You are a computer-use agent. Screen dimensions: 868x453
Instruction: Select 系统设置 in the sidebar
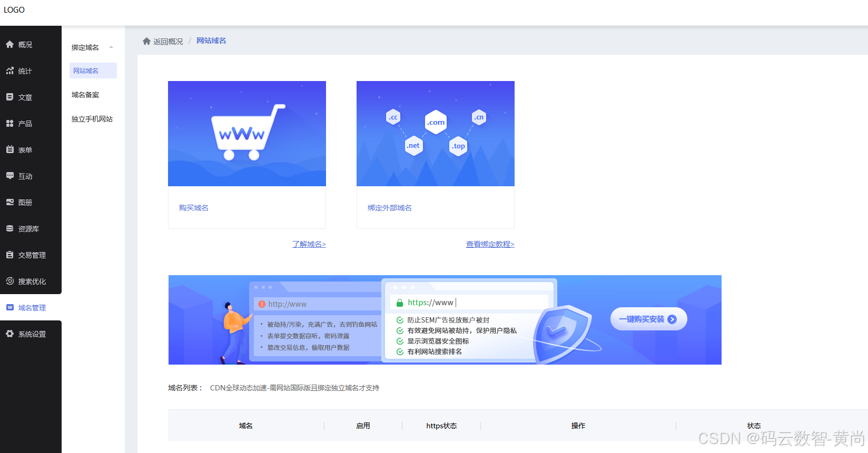pos(31,334)
